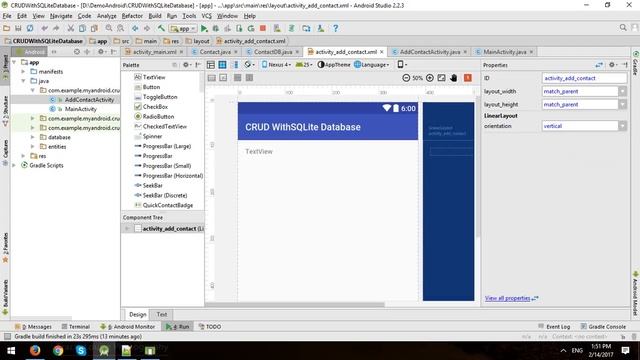This screenshot has height=360, width=640.
Task: Open the Event Log panel
Action: tap(554, 327)
